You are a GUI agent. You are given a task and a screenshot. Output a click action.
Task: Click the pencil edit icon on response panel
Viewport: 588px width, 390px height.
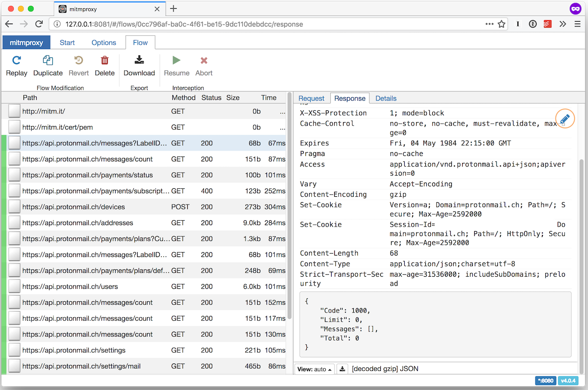tap(564, 118)
